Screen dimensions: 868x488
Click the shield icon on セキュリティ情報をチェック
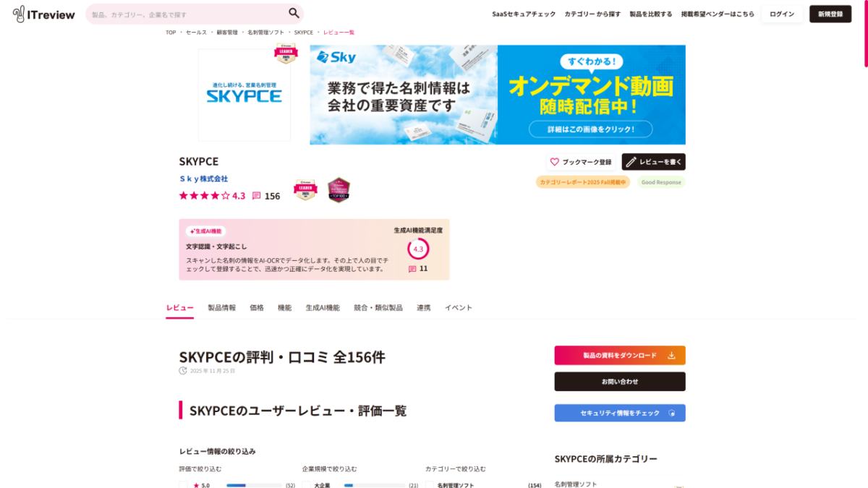tap(673, 413)
